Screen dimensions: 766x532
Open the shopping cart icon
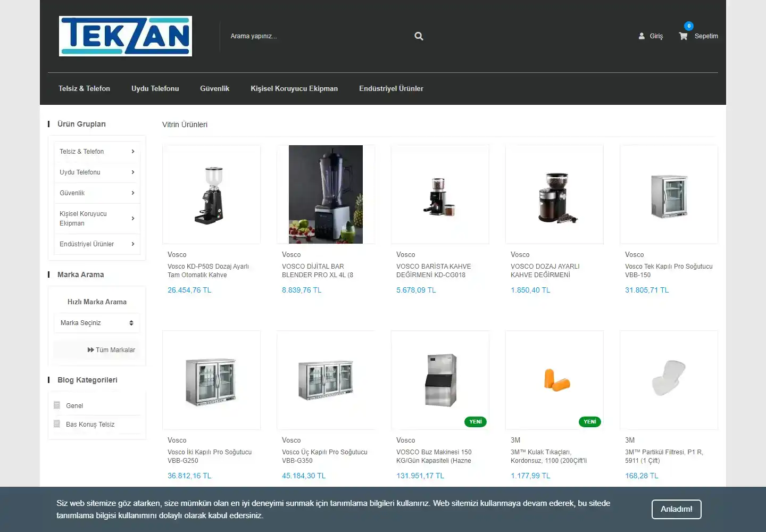pos(683,36)
